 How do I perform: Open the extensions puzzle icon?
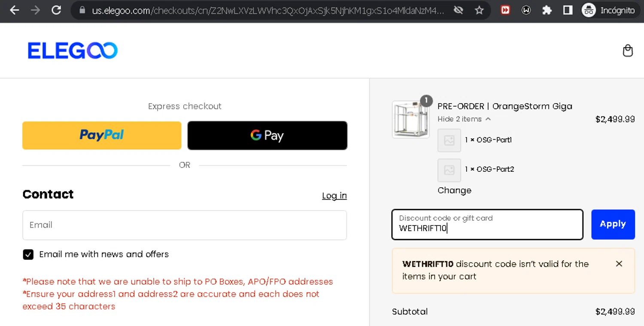click(547, 10)
